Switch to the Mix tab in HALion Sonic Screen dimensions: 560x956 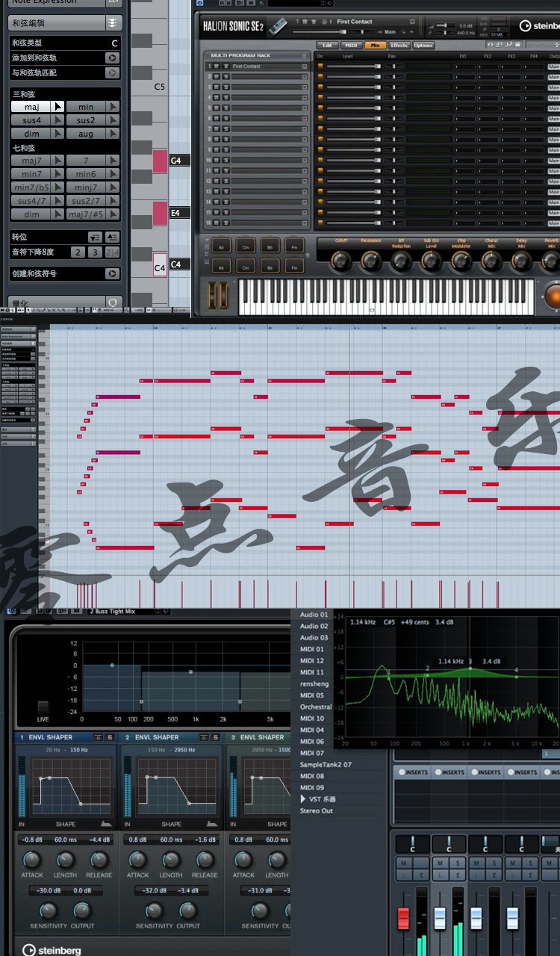click(x=375, y=46)
